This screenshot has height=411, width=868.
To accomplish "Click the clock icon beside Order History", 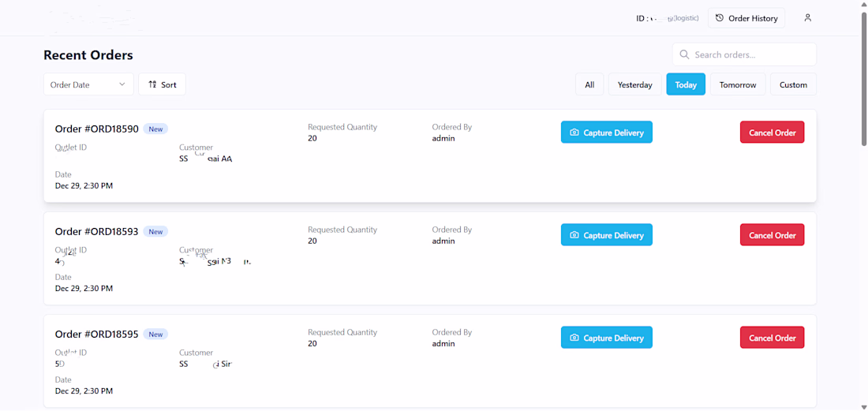I will tap(720, 18).
